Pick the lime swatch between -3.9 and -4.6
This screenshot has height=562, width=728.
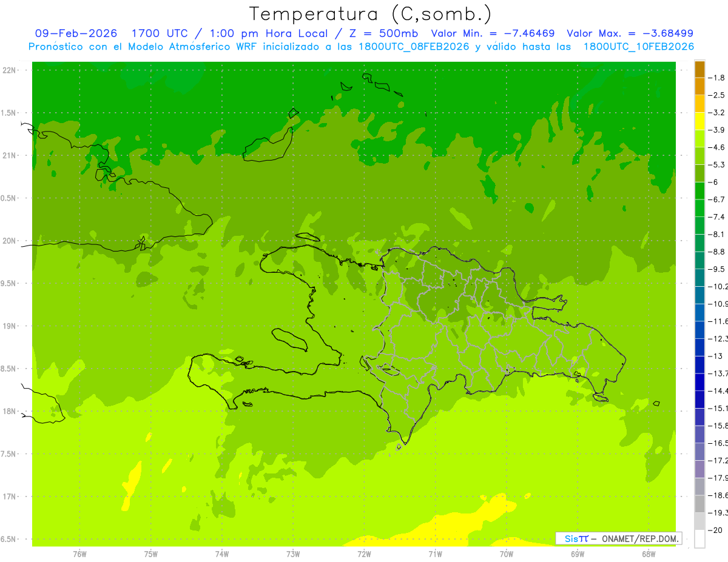[x=699, y=139]
